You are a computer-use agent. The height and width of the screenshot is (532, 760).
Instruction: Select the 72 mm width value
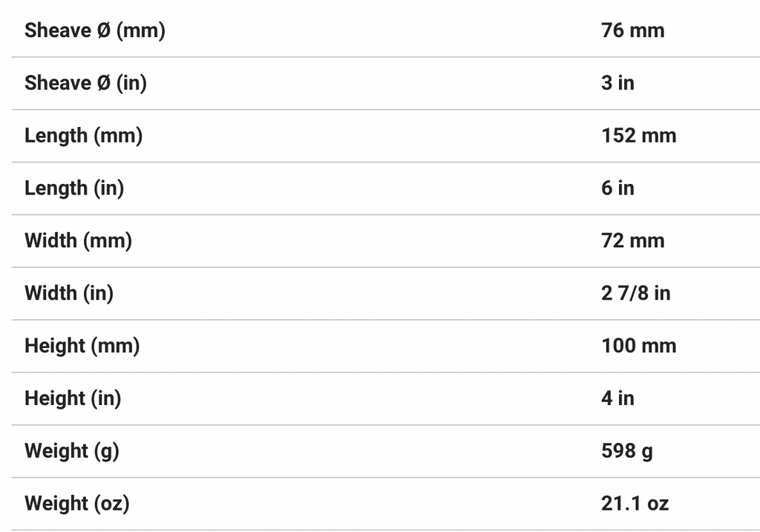pyautogui.click(x=632, y=241)
